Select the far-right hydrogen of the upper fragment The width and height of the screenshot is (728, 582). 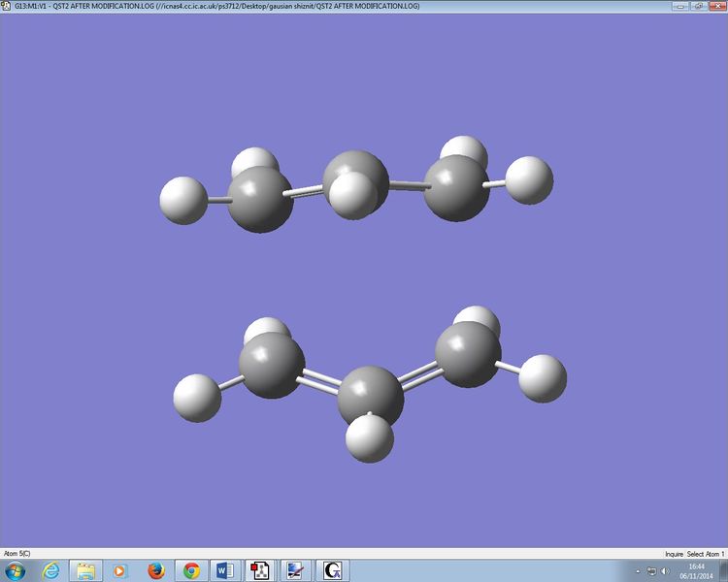point(529,180)
